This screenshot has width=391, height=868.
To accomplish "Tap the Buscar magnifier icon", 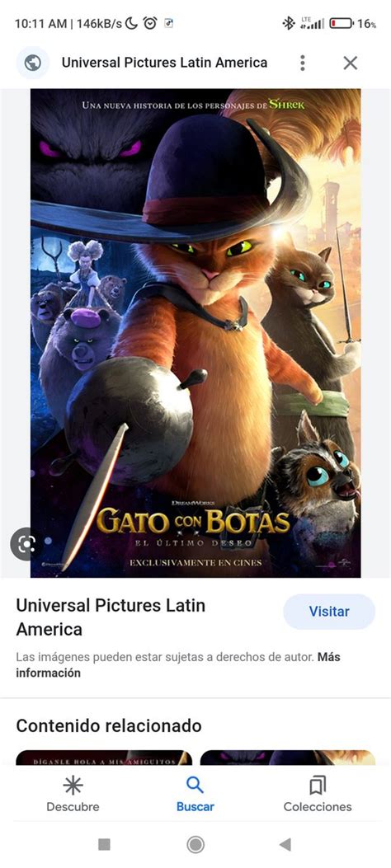I will point(195,785).
